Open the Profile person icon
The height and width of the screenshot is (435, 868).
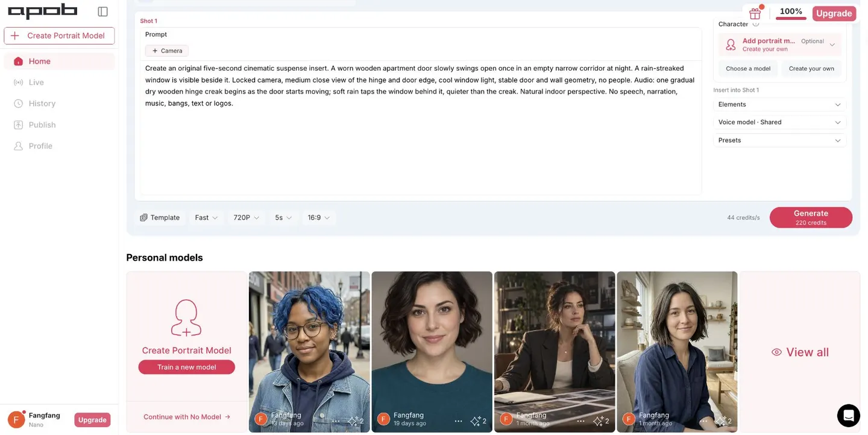tap(18, 146)
